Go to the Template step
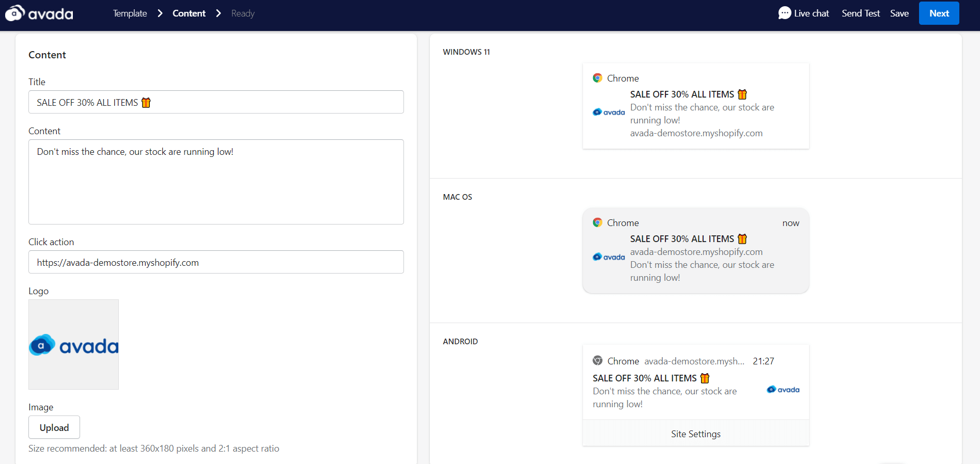 [x=130, y=13]
